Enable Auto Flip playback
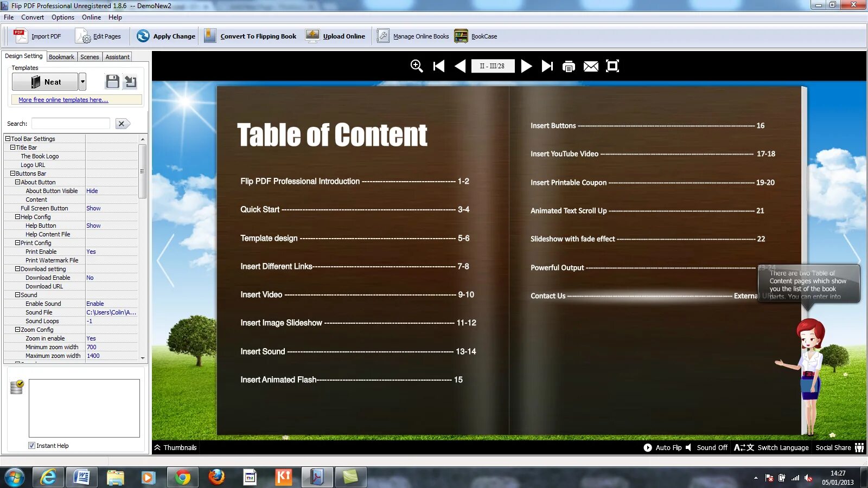The width and height of the screenshot is (868, 488). [x=663, y=447]
